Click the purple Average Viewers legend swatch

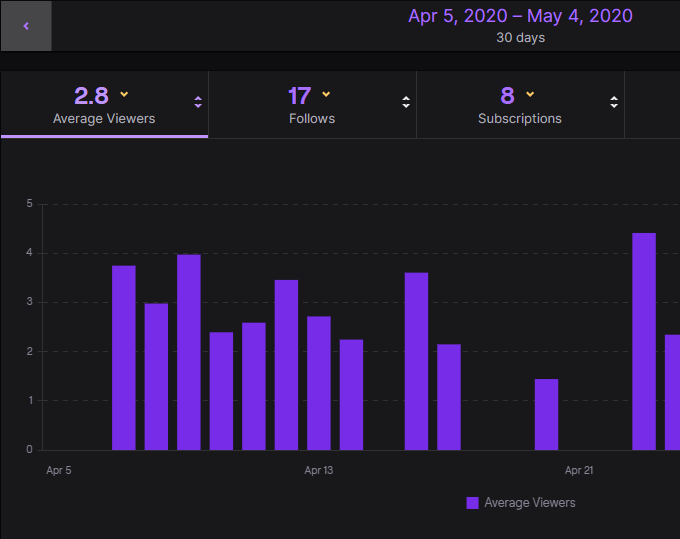pyautogui.click(x=472, y=503)
